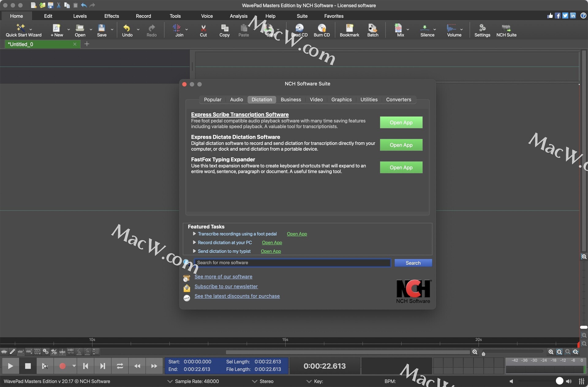Toggle the loop playback button

[120, 366]
